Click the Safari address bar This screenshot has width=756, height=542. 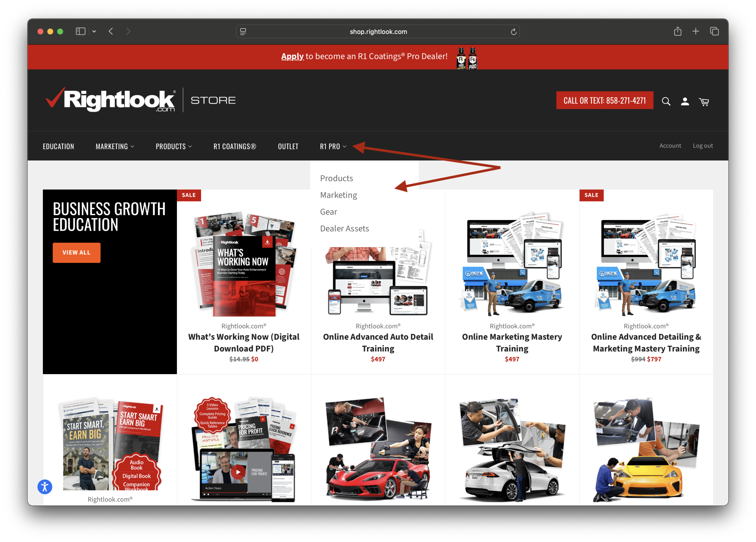tap(378, 32)
